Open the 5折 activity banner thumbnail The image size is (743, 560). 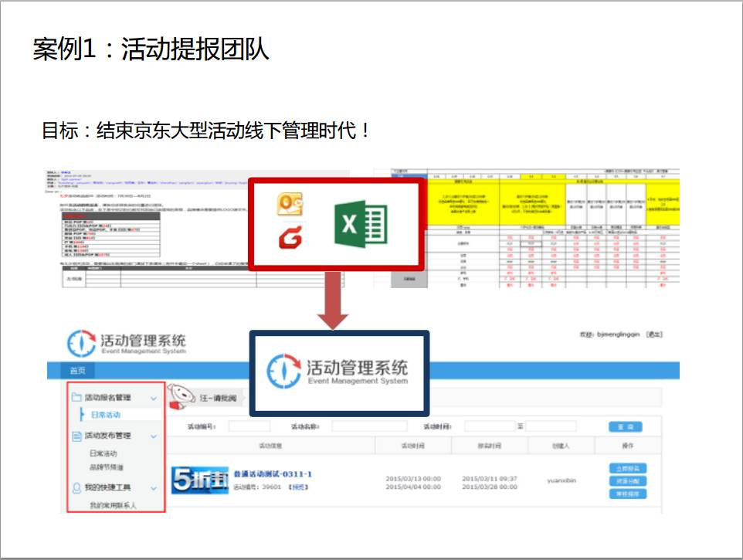point(199,480)
